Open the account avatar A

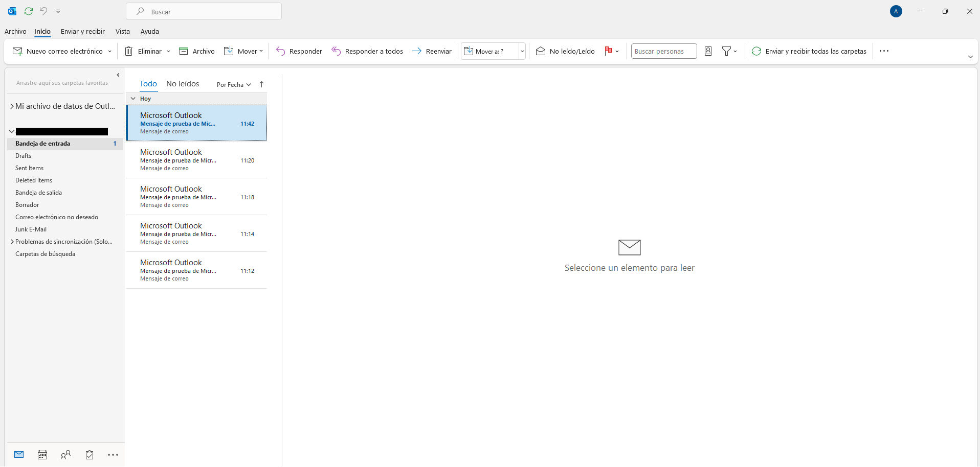(x=896, y=11)
